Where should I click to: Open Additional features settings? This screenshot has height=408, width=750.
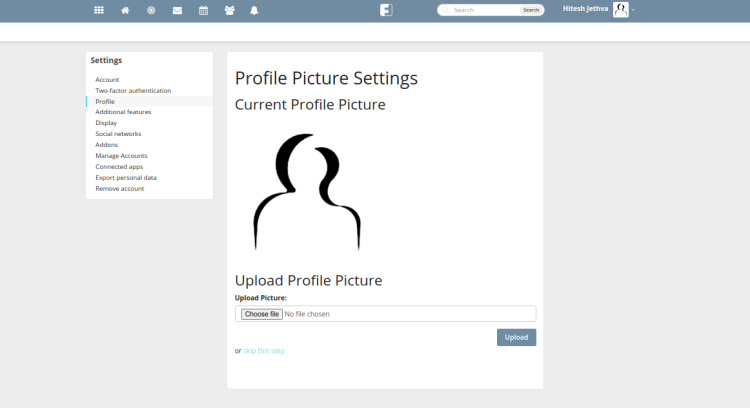[x=123, y=112]
